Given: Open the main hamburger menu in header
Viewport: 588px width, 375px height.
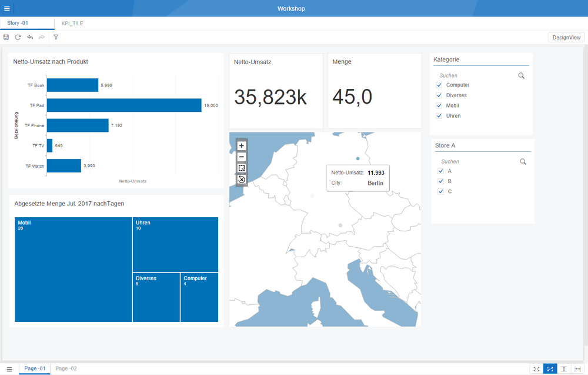Looking at the screenshot, I should 6,8.
